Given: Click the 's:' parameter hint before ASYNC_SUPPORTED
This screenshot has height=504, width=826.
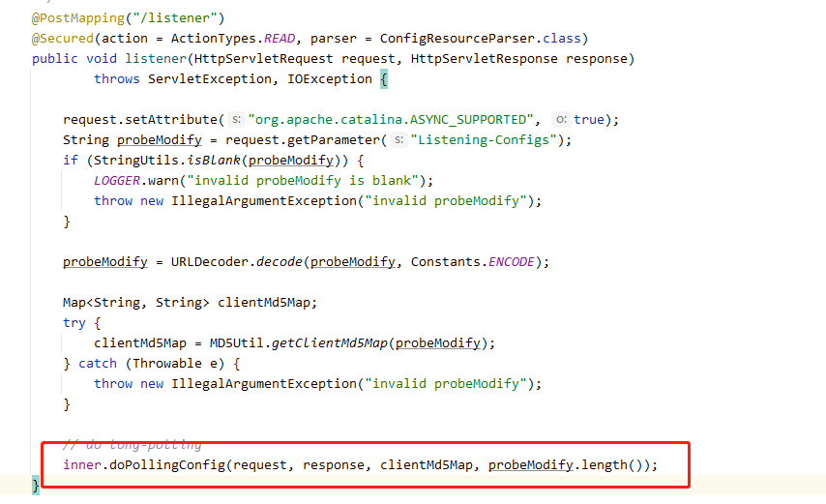Looking at the screenshot, I should point(237,120).
